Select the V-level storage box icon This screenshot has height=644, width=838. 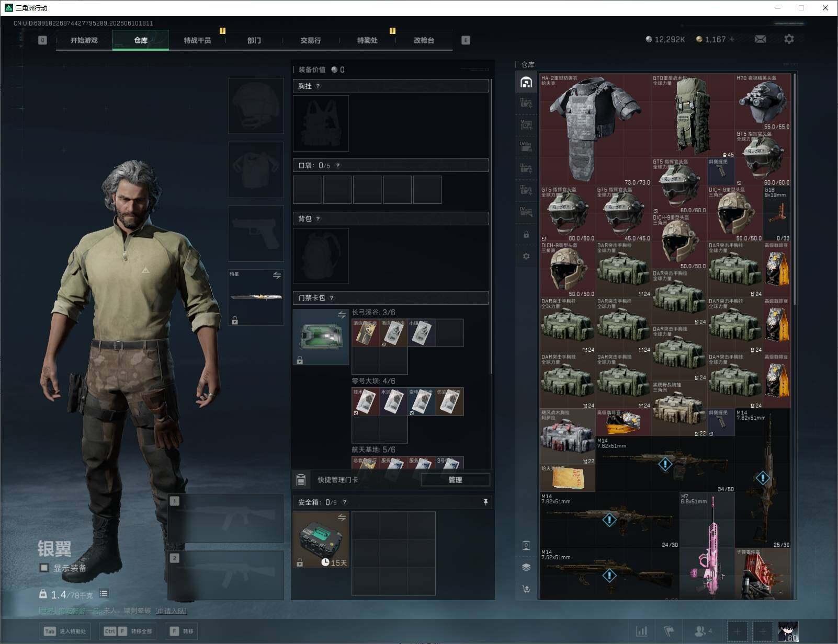[x=526, y=125]
